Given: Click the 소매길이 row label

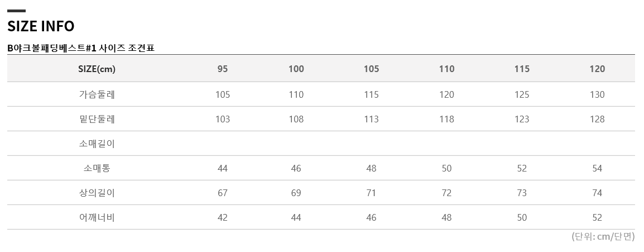Looking at the screenshot, I should tap(97, 144).
